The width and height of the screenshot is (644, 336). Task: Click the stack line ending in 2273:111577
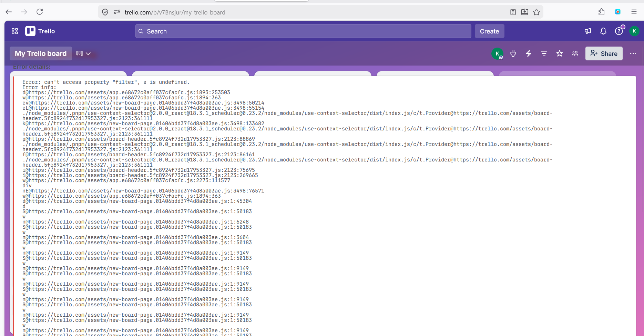126,180
